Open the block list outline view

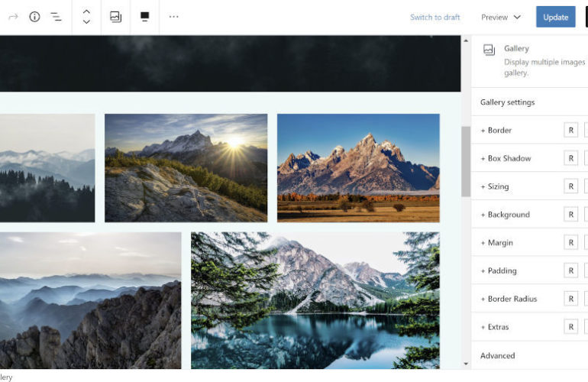pos(57,17)
